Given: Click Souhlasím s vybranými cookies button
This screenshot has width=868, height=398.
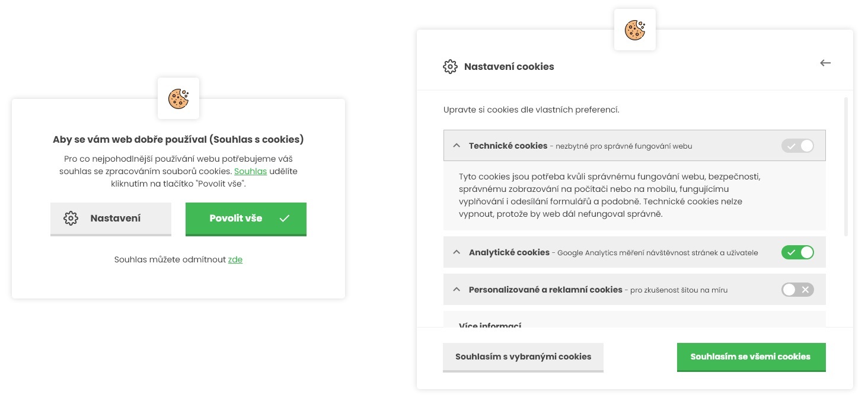Looking at the screenshot, I should [523, 357].
